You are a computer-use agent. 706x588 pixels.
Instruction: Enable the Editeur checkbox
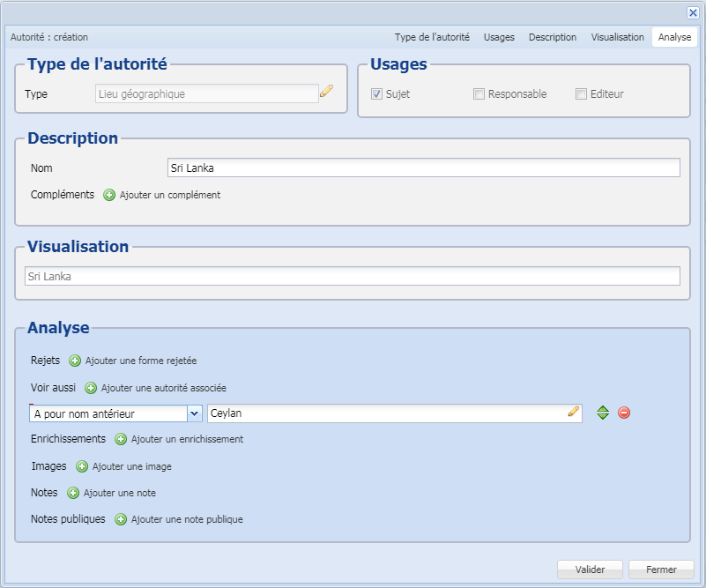click(581, 93)
